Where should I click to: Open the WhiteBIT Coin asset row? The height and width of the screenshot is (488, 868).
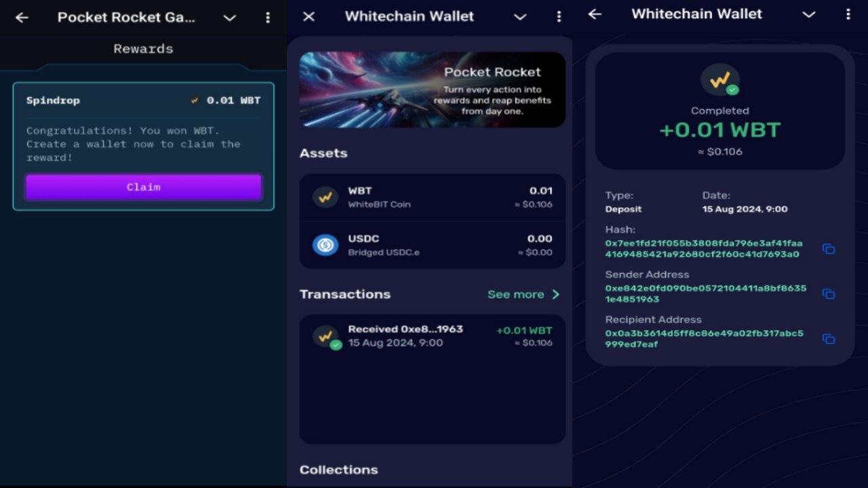click(x=432, y=197)
